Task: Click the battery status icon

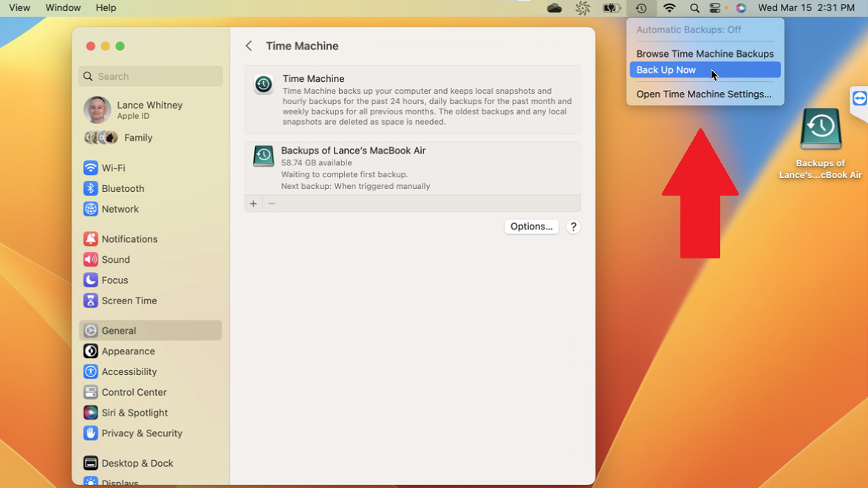Action: click(x=611, y=8)
